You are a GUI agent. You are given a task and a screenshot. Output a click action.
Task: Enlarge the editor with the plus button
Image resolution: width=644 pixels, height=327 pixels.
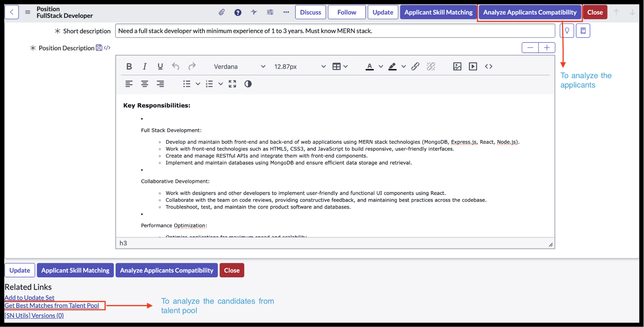point(547,48)
